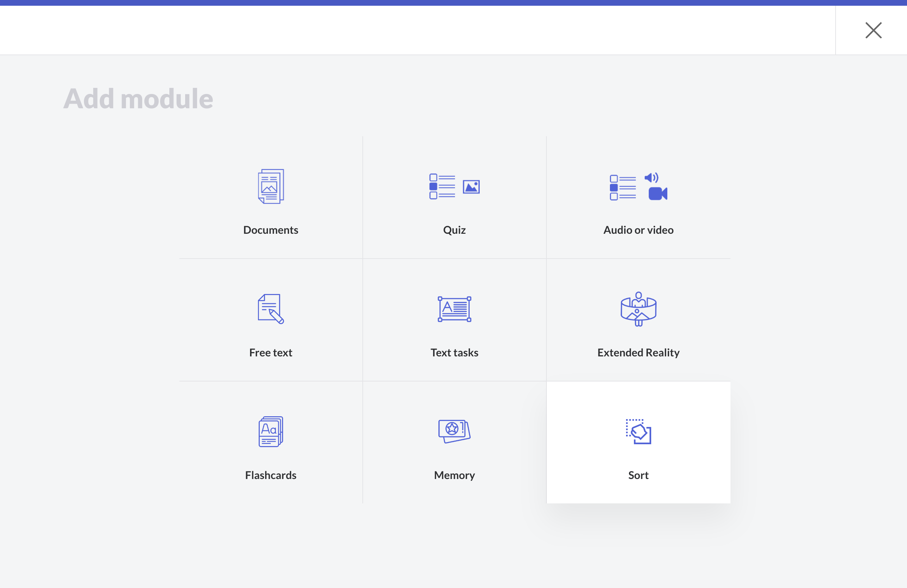Click the Documents label
This screenshot has height=588, width=907.
pyautogui.click(x=271, y=230)
